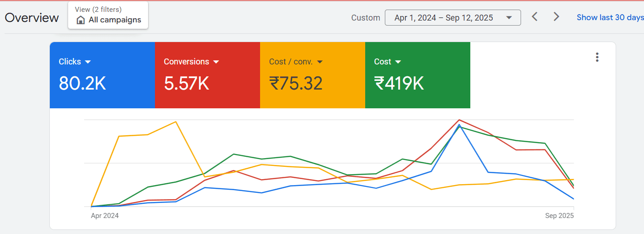Go to previous date range arrow

(534, 17)
